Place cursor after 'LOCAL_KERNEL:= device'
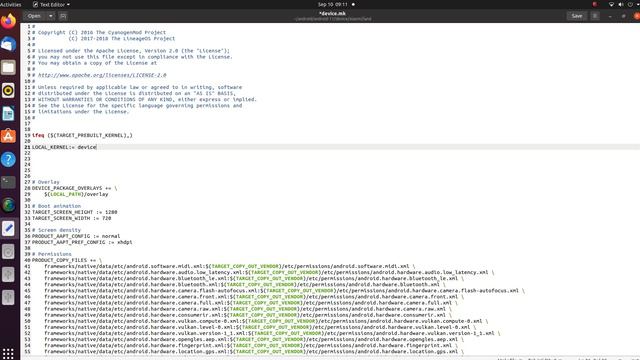This screenshot has width=640, height=360. pyautogui.click(x=97, y=147)
